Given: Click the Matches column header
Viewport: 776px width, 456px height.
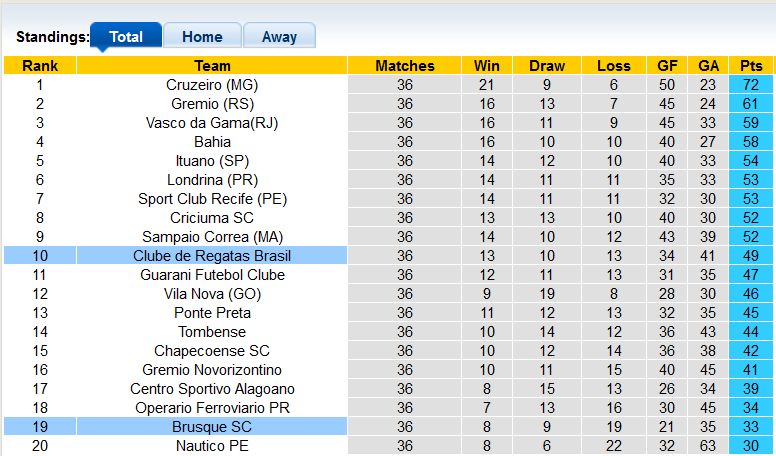Looking at the screenshot, I should click(x=405, y=66).
